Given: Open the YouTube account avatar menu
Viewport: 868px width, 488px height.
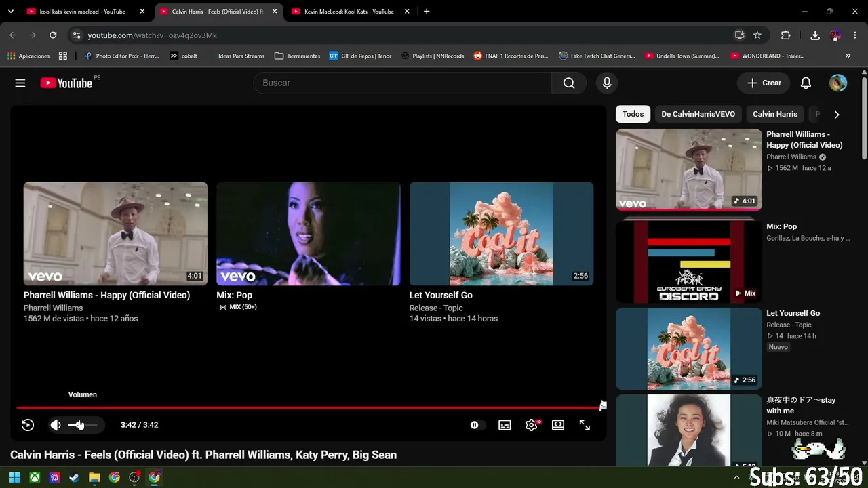Looking at the screenshot, I should [838, 83].
